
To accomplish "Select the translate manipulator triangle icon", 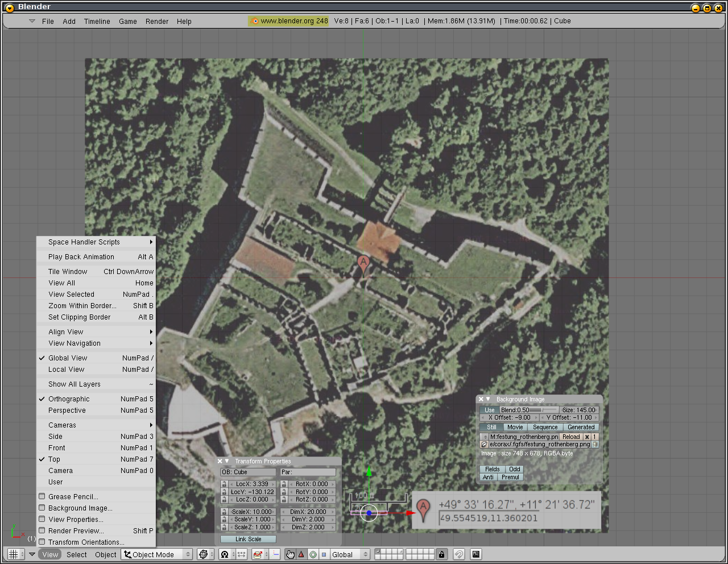I will point(301,554).
